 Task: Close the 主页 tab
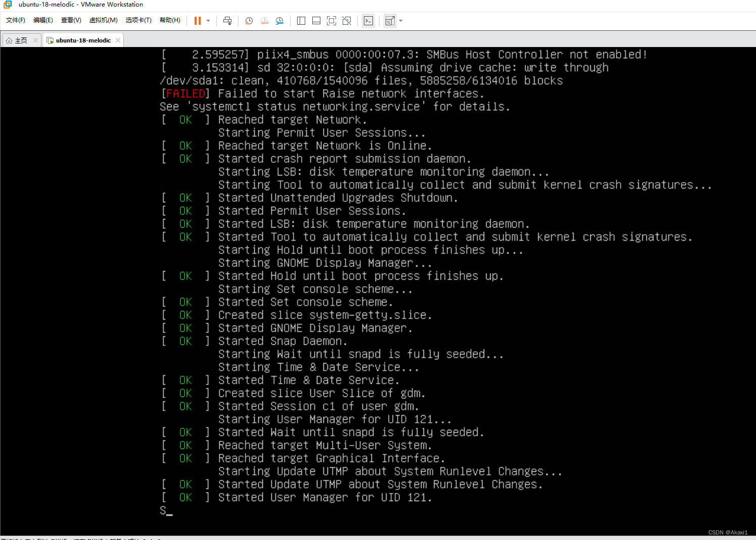click(35, 40)
